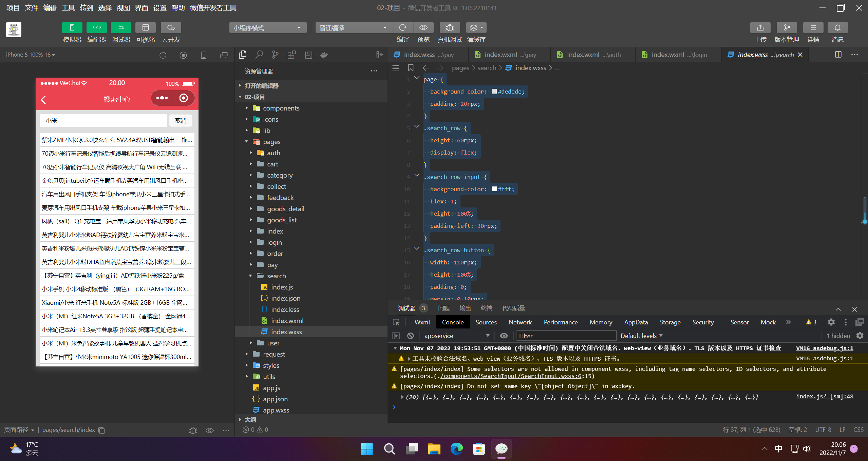This screenshot has width=868, height=461.
Task: Click the 取消 button in the simulator
Action: pos(181,121)
